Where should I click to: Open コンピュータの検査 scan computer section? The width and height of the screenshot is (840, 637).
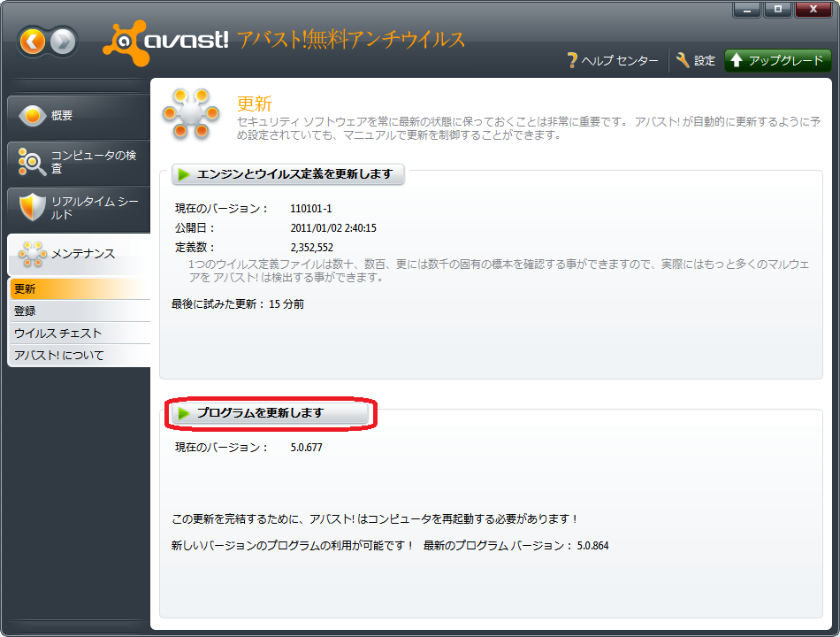click(x=79, y=162)
